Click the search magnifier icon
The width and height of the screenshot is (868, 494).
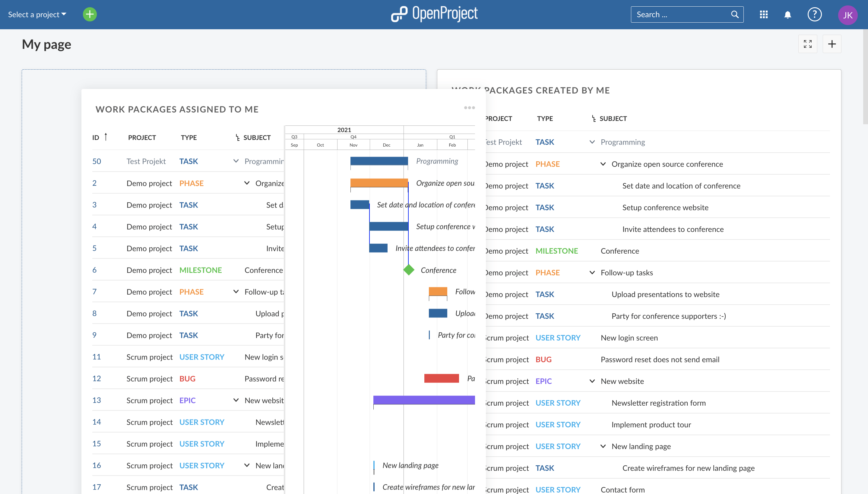tap(735, 14)
